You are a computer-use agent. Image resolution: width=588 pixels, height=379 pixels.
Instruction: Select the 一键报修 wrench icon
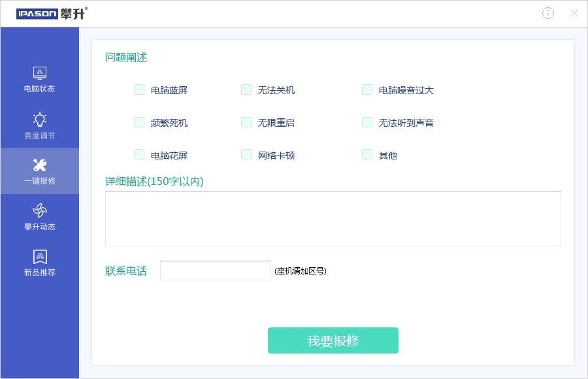pos(40,165)
